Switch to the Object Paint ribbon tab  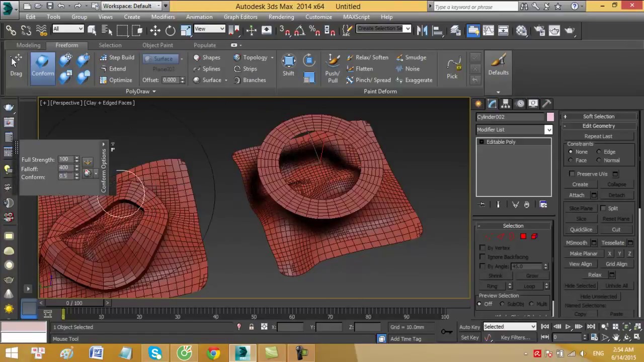[157, 45]
